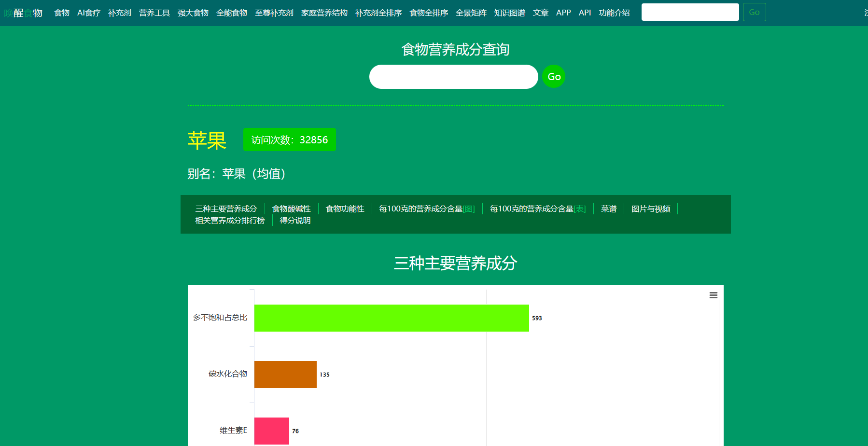
Task: Open 营养工具 in the navbar
Action: (x=154, y=13)
